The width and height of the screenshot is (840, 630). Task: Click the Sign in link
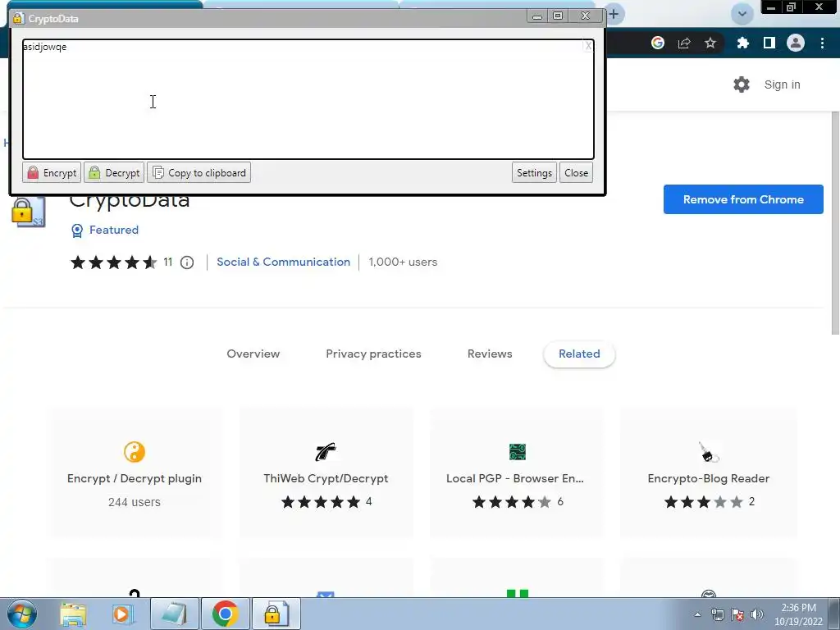(782, 84)
